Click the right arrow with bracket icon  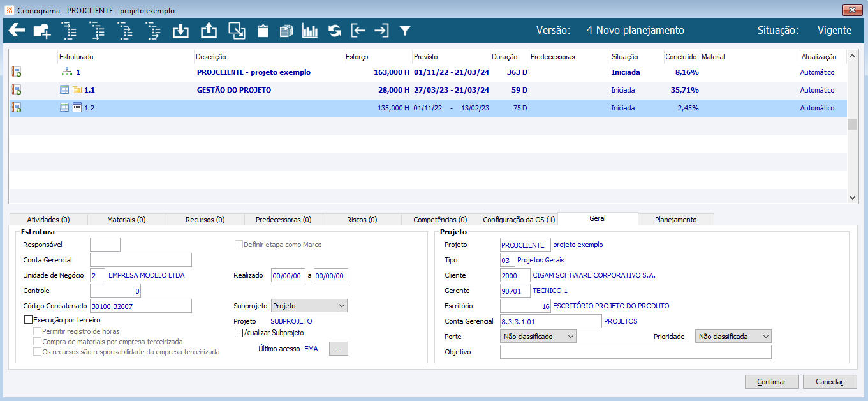point(381,30)
